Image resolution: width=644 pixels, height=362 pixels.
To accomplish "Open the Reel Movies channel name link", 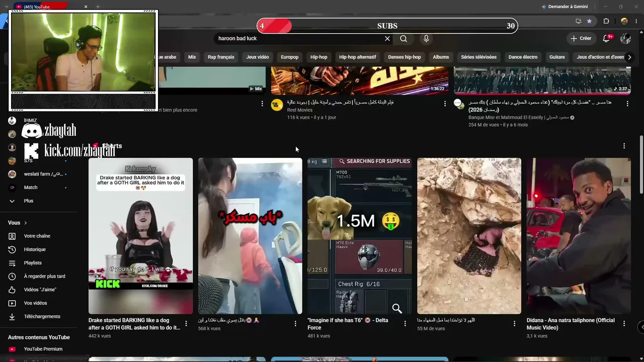I will coord(300,110).
